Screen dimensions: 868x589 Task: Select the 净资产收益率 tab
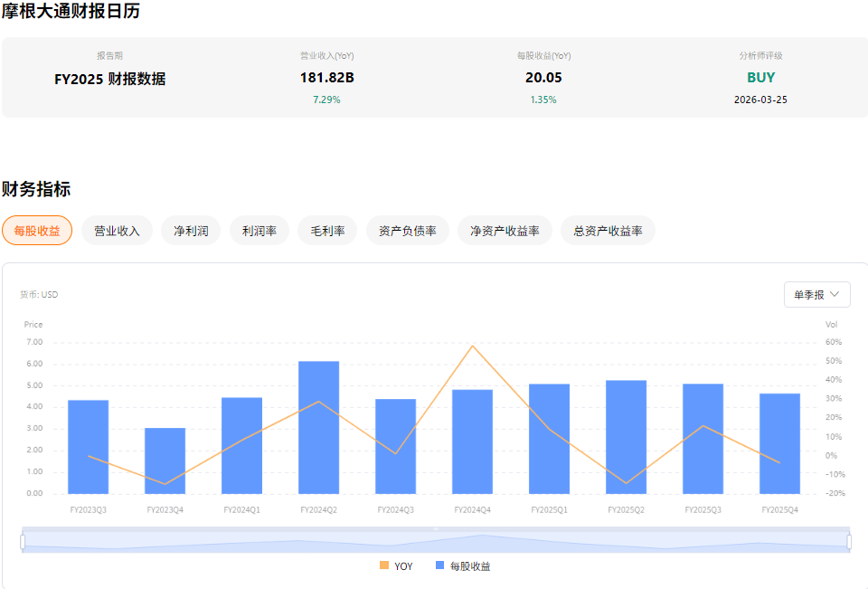505,231
